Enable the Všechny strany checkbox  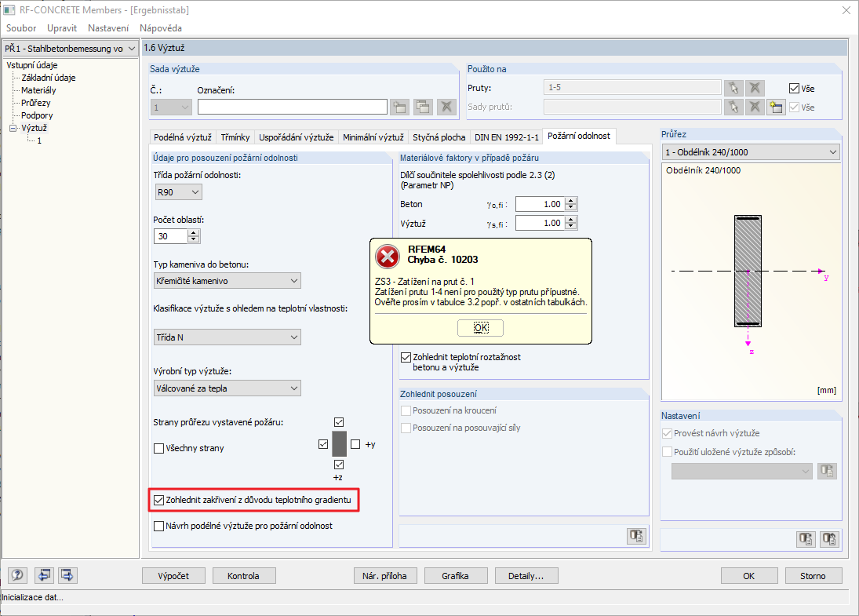pyautogui.click(x=159, y=448)
